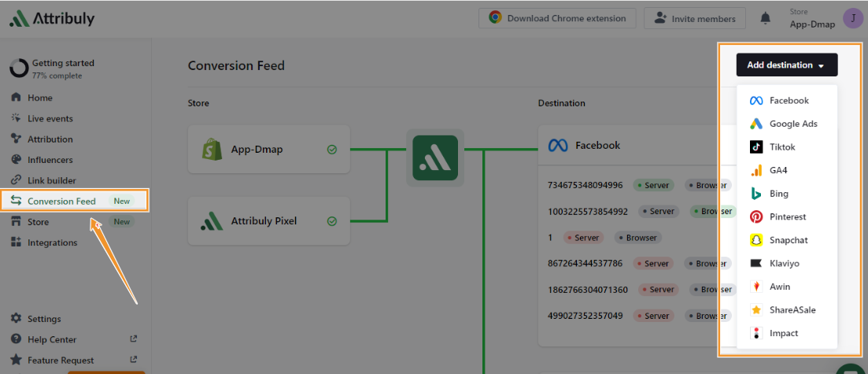868x374 pixels.
Task: Click the Getting started progress ring
Action: pyautogui.click(x=19, y=69)
